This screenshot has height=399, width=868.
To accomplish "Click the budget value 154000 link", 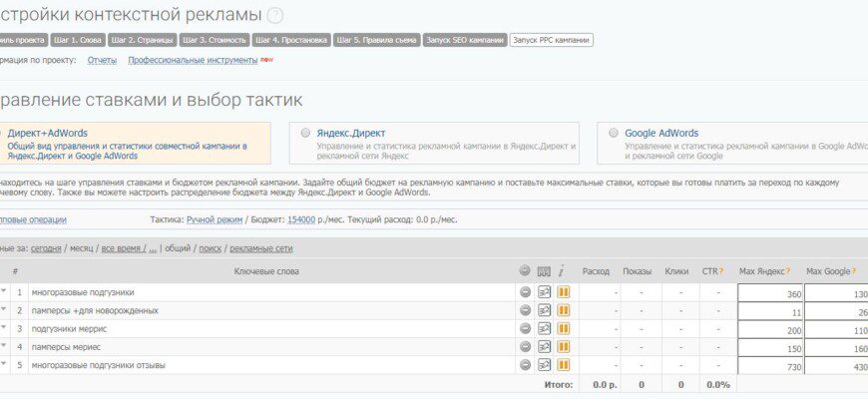I will 301,219.
